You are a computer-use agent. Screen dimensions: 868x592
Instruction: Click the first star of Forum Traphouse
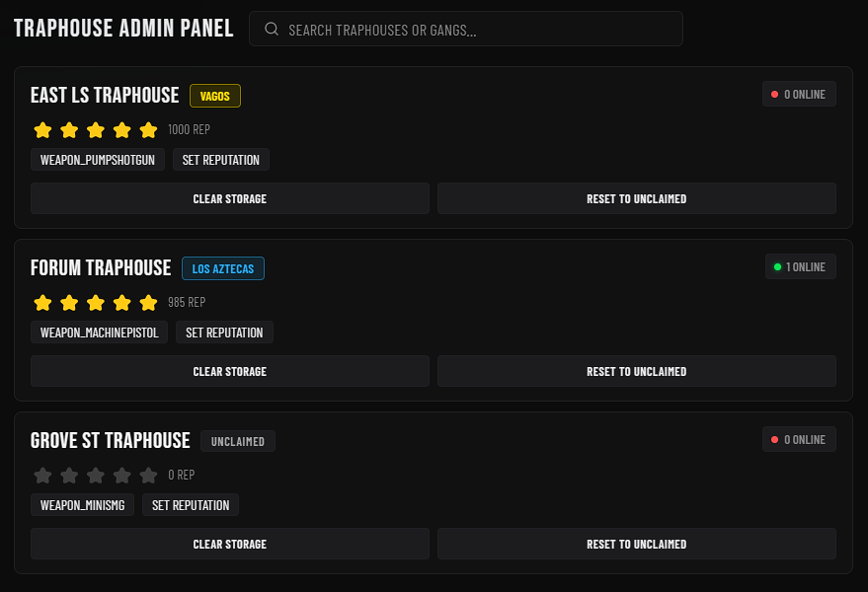pos(42,303)
